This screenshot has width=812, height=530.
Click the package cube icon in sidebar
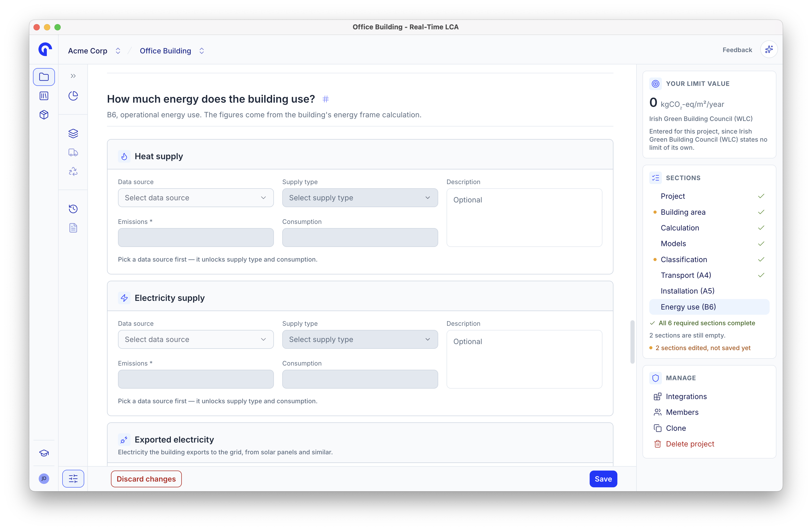click(x=44, y=115)
